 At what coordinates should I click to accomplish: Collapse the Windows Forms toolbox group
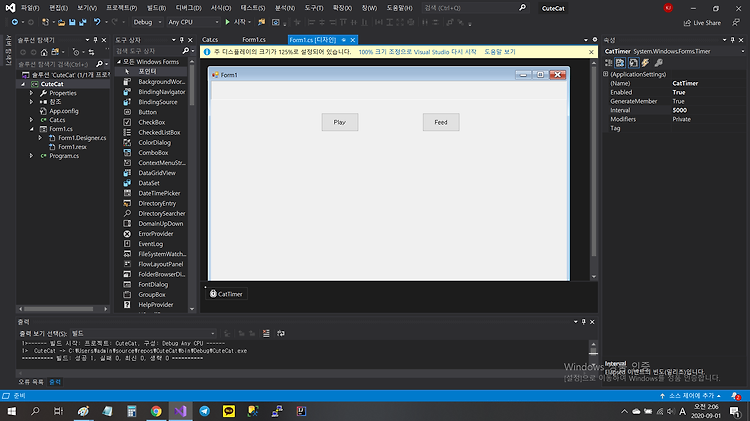(119, 62)
